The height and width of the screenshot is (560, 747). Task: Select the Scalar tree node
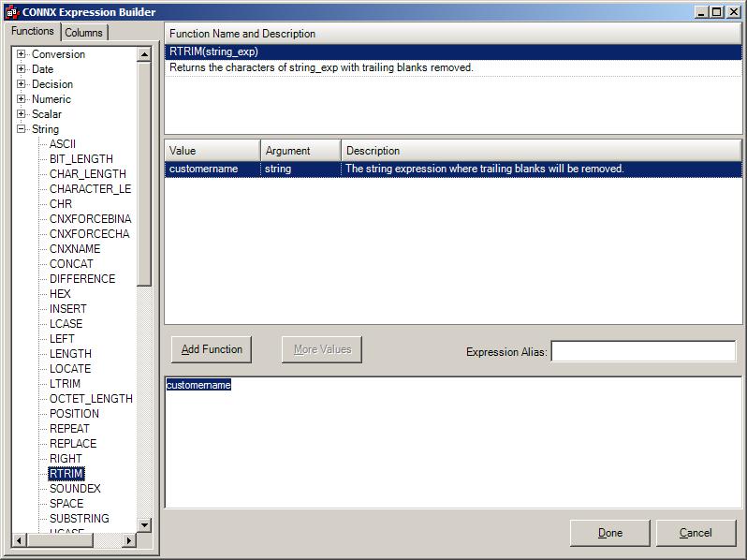pos(47,114)
